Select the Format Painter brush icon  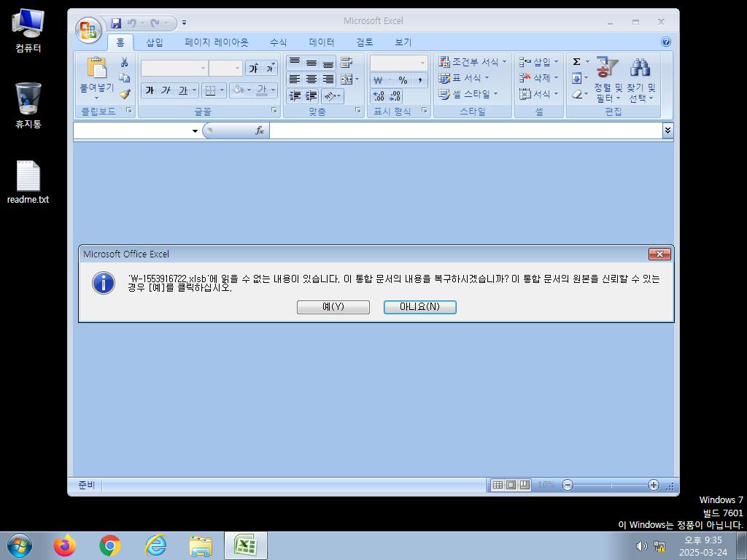[124, 94]
